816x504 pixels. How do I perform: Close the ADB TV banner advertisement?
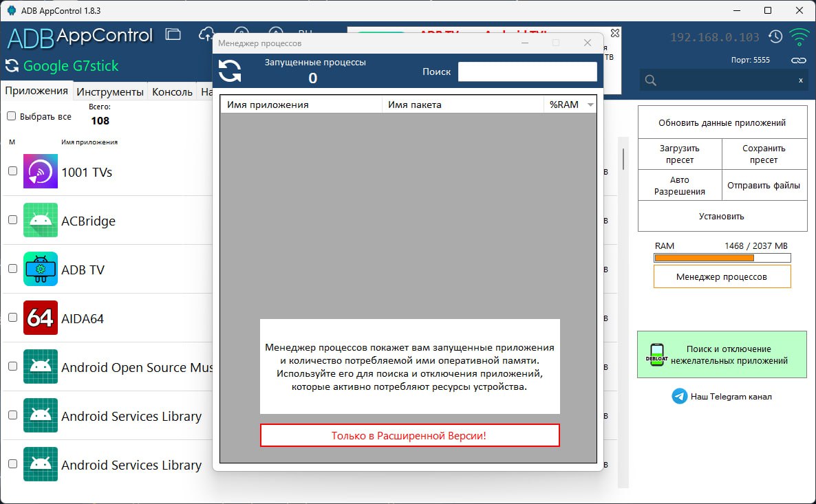coord(614,33)
